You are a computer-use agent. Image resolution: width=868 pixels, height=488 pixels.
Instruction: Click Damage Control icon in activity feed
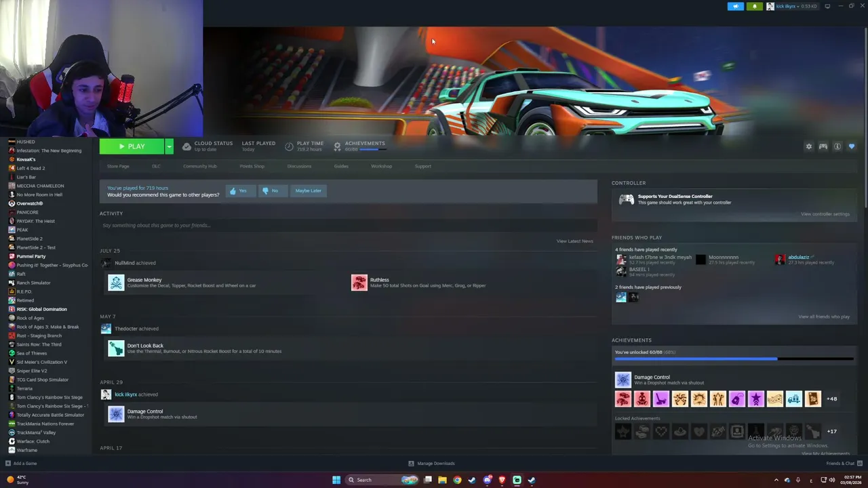click(x=116, y=414)
